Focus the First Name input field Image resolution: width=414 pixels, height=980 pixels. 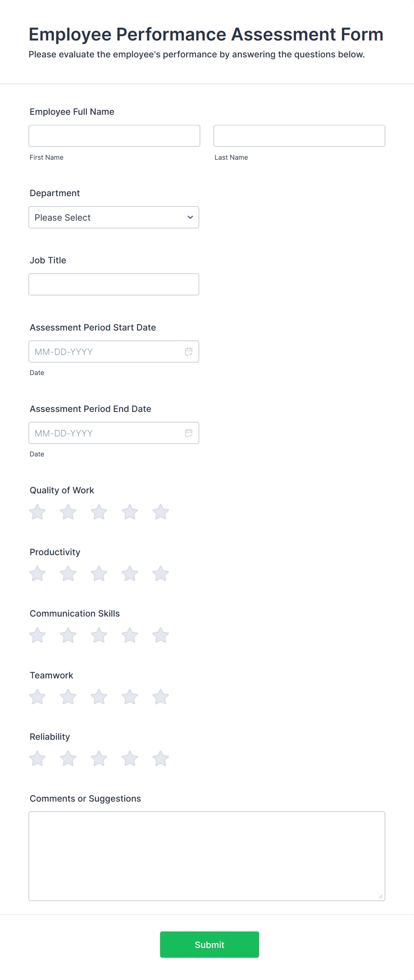point(114,135)
